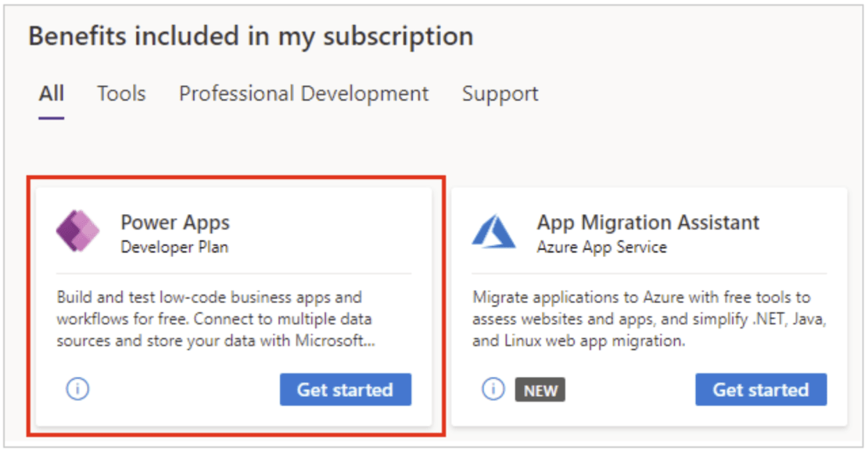Open info icon on Power Apps card
Image resolution: width=868 pixels, height=450 pixels.
coord(77,389)
